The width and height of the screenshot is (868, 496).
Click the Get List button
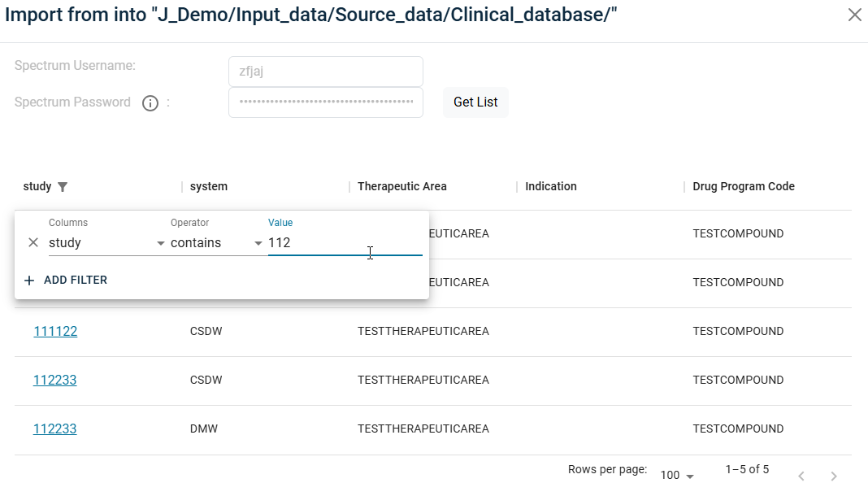tap(475, 102)
